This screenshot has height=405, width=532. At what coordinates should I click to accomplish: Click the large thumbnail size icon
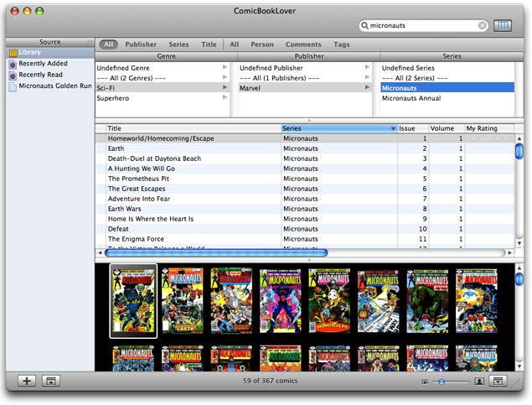tap(479, 382)
